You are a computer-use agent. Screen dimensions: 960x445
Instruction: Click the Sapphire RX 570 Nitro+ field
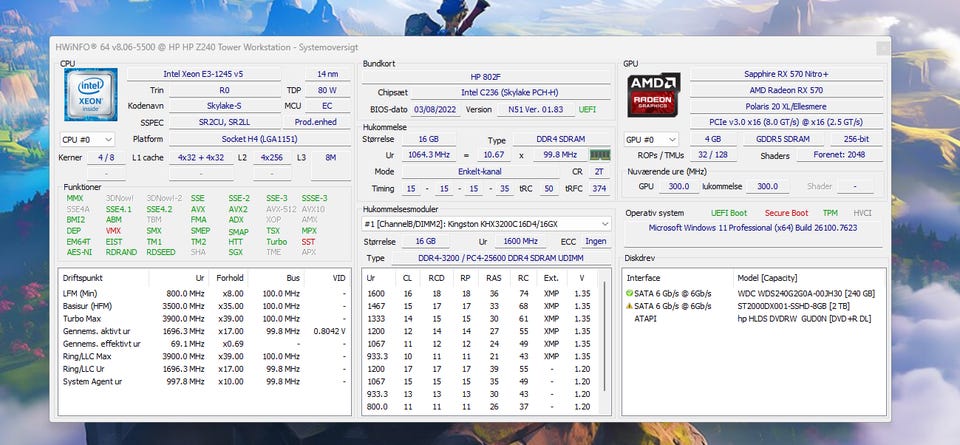(x=786, y=74)
